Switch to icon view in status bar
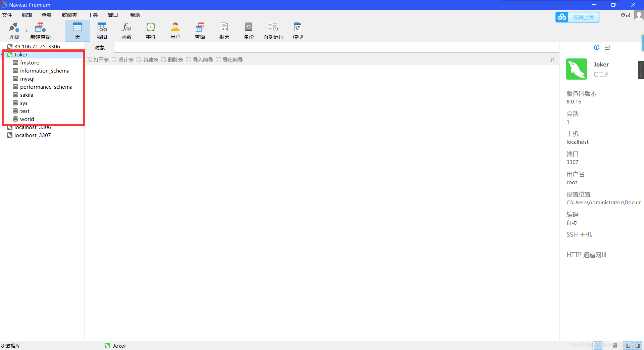The height and width of the screenshot is (350, 644). (598, 346)
